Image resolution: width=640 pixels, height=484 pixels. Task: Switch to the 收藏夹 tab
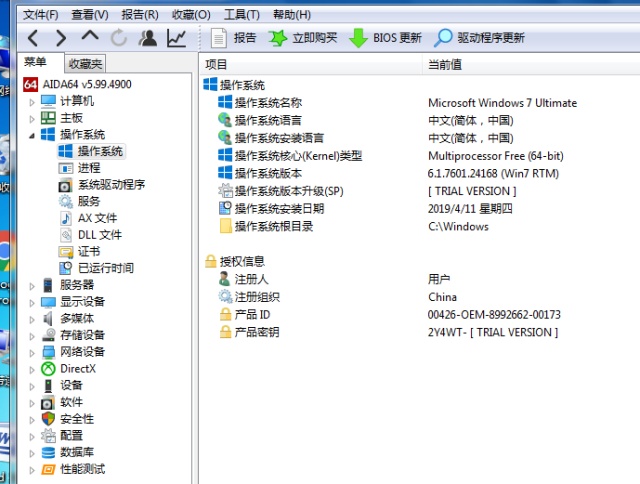(x=85, y=64)
